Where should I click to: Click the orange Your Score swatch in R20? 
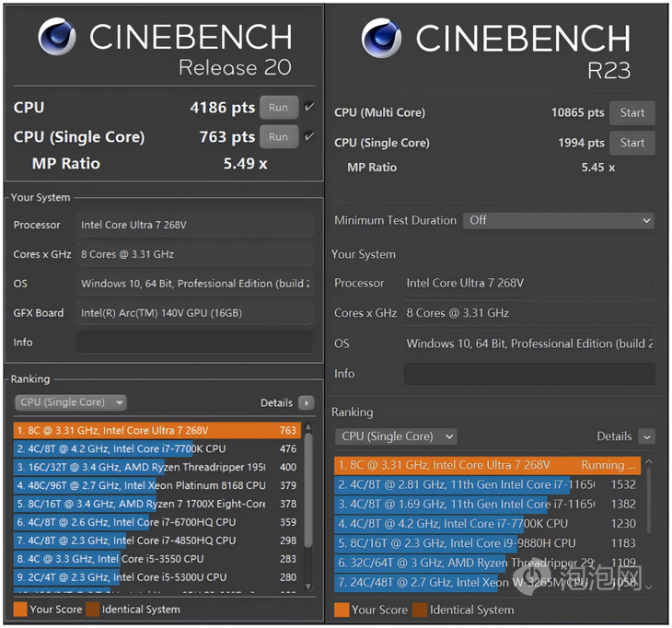click(20, 609)
